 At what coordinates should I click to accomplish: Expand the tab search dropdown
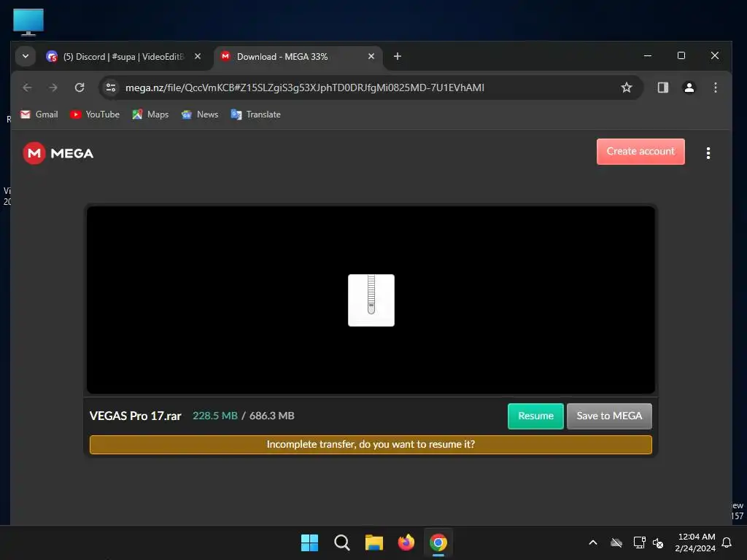[x=26, y=56]
